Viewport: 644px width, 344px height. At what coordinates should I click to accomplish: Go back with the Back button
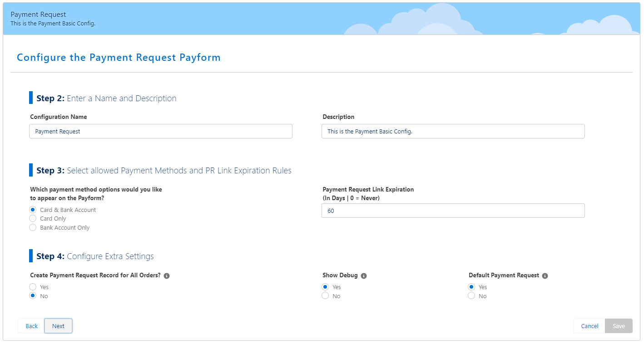tap(31, 326)
